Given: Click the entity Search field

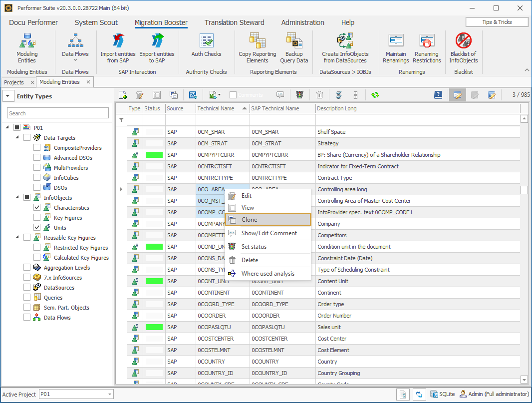Looking at the screenshot, I should point(57,113).
